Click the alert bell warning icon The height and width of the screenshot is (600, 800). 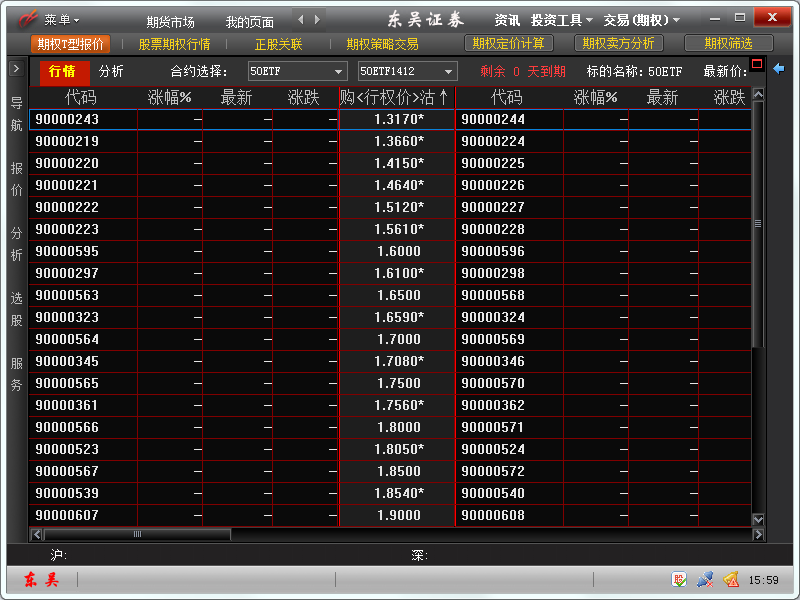pyautogui.click(x=731, y=579)
